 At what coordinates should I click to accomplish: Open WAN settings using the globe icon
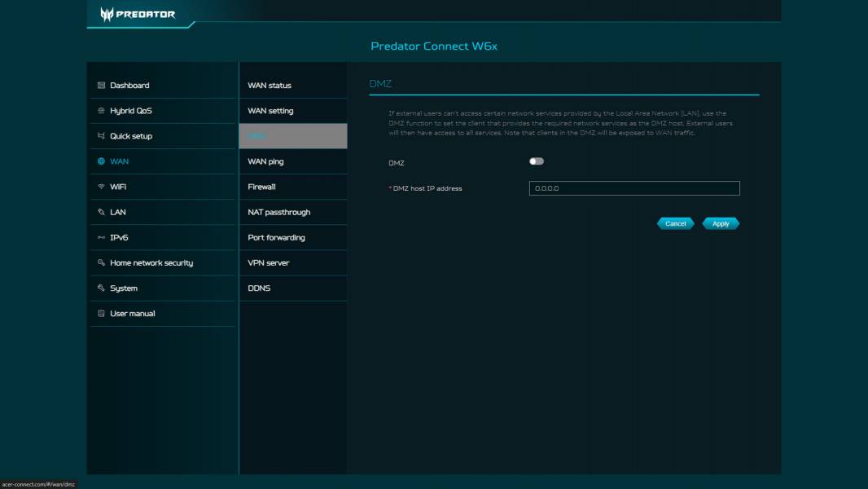coord(100,161)
